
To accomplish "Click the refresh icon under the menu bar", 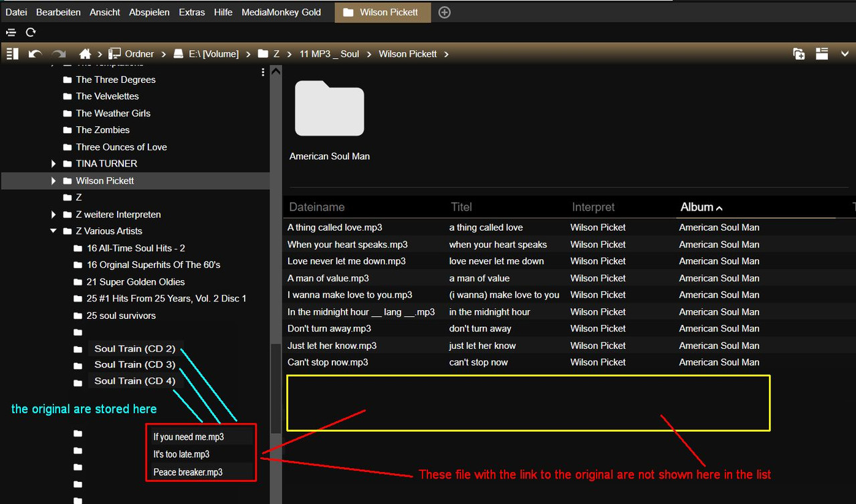I will [x=31, y=32].
